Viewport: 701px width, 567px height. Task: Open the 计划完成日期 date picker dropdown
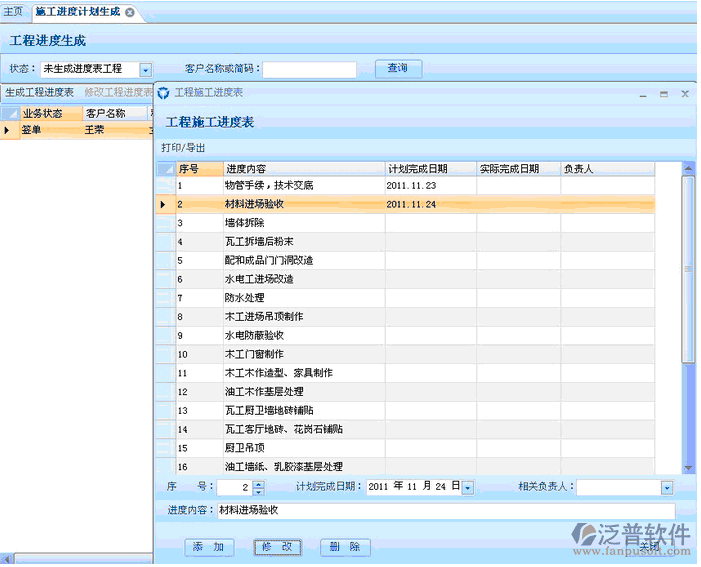(x=467, y=488)
